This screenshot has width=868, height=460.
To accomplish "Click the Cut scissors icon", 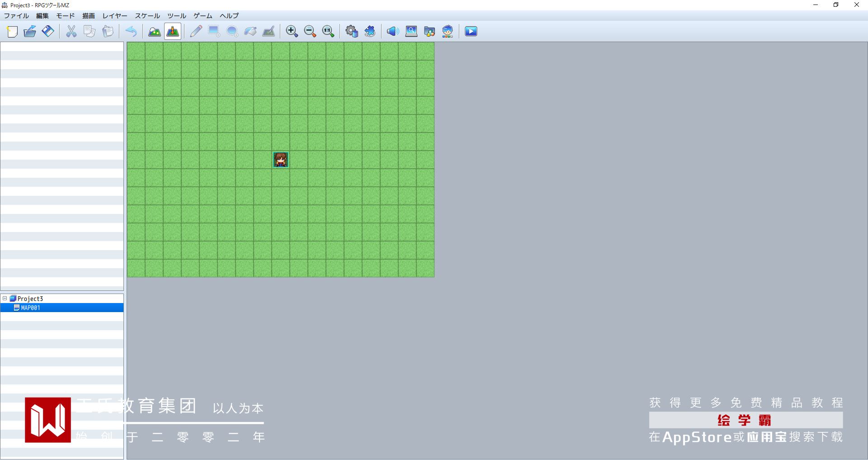I will [71, 31].
